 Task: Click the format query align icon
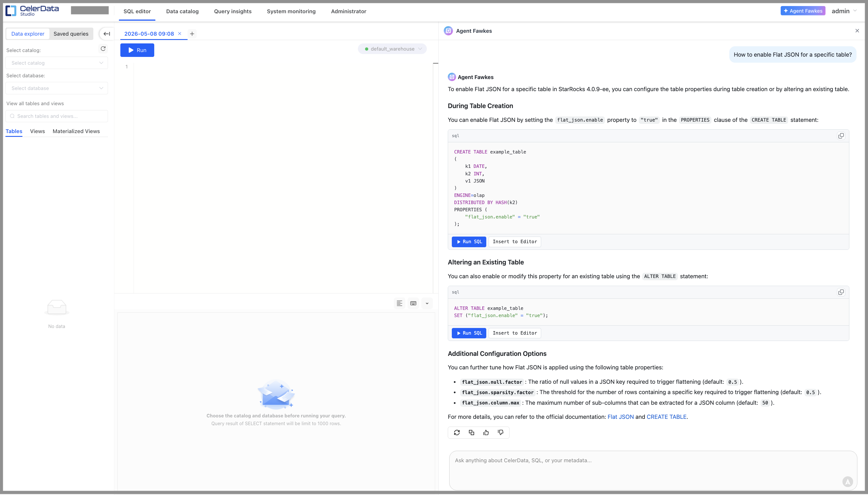coord(399,303)
